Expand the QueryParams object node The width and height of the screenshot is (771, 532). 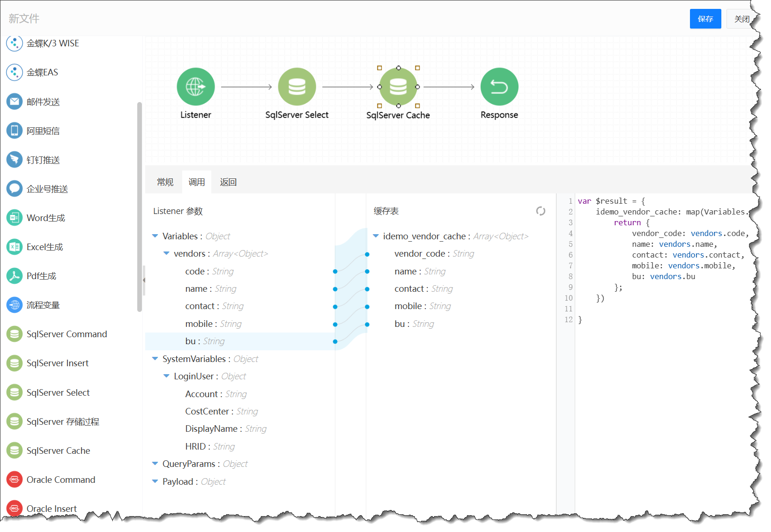tap(155, 464)
